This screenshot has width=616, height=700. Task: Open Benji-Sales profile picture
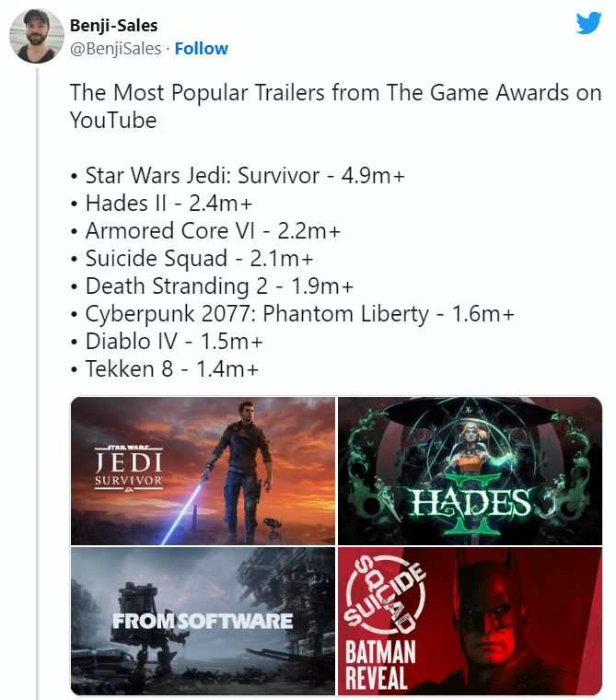37,37
